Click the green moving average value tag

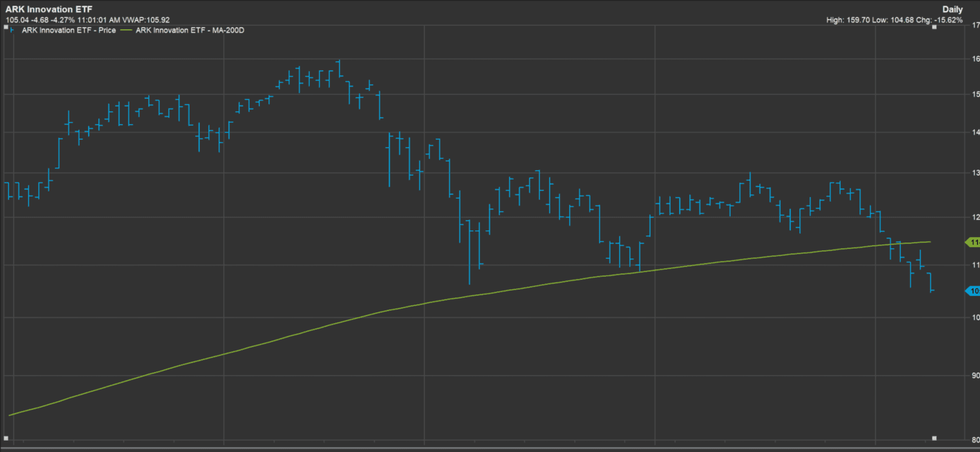pos(973,242)
